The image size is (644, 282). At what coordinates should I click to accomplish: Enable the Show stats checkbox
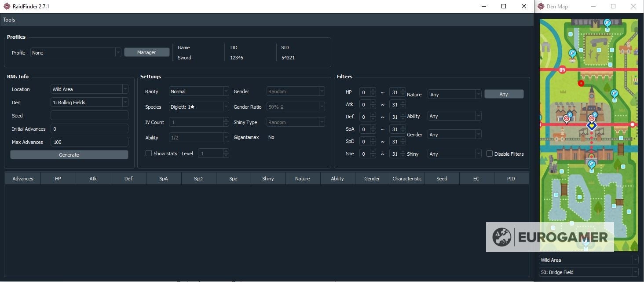click(x=149, y=153)
